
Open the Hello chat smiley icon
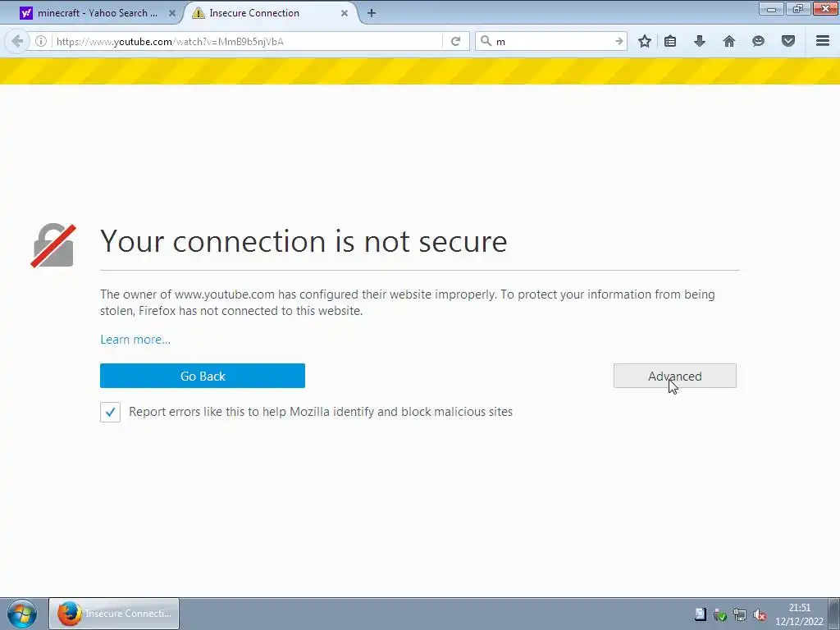click(x=758, y=41)
